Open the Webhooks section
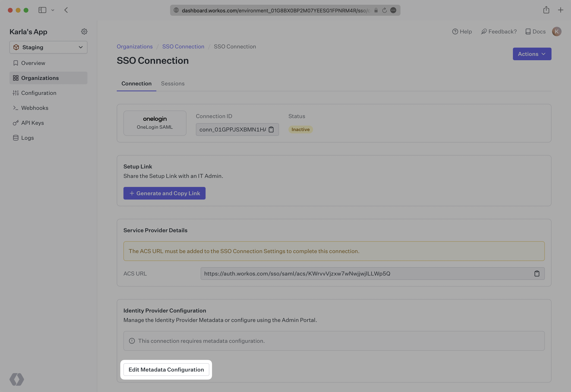This screenshot has width=571, height=392. (35, 108)
